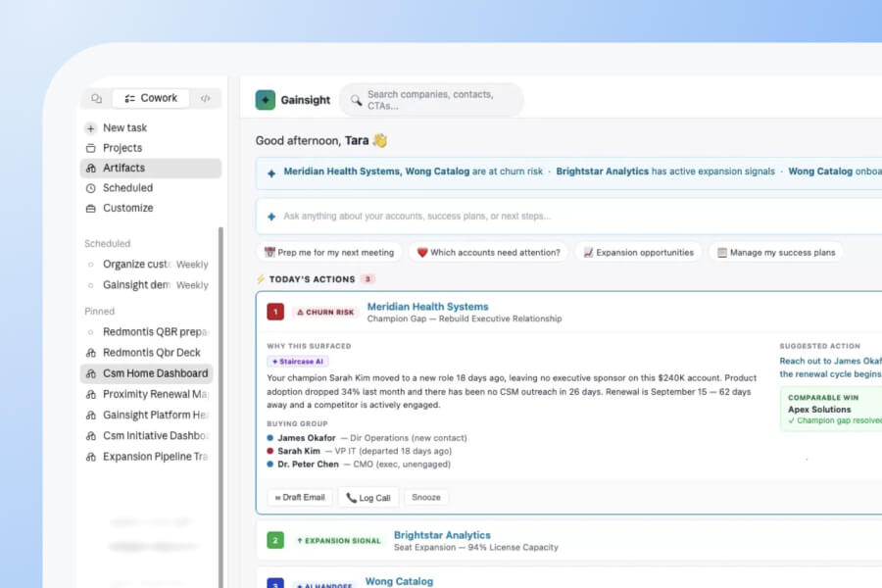Open the Brightstar Analytics account link

pos(442,535)
